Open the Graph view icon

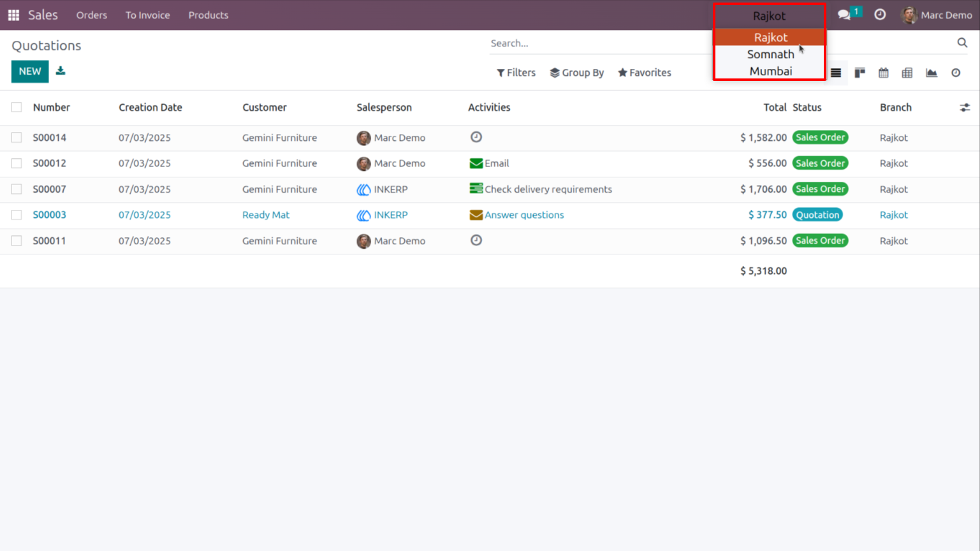[x=932, y=73]
